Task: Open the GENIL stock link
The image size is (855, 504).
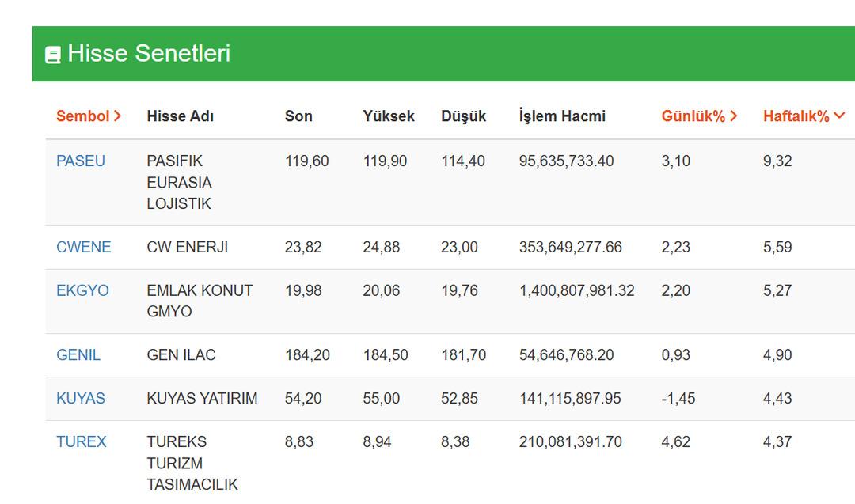Action: 78,355
